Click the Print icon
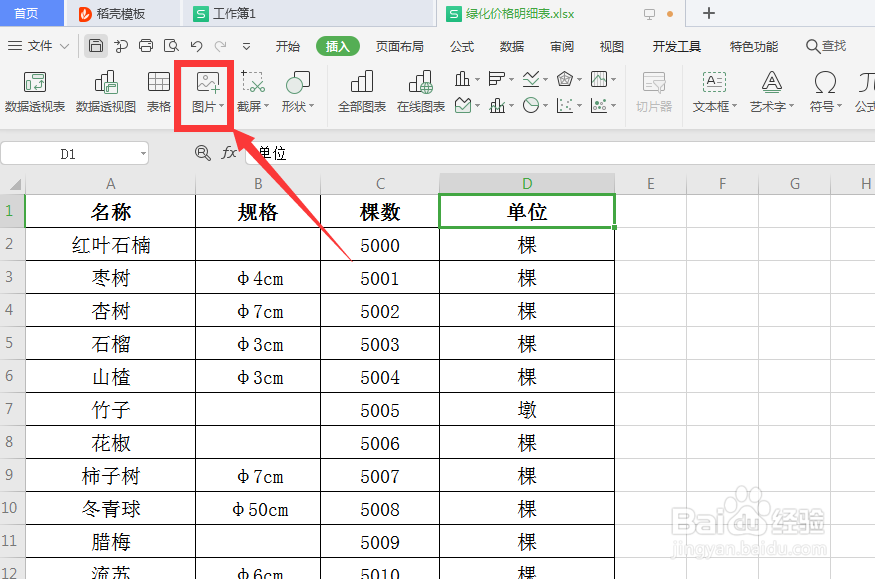This screenshot has height=579, width=875. [x=146, y=46]
